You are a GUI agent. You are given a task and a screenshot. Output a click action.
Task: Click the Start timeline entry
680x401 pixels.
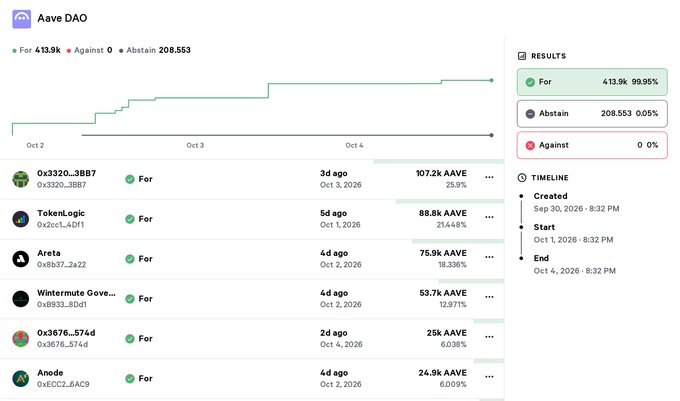coord(573,234)
